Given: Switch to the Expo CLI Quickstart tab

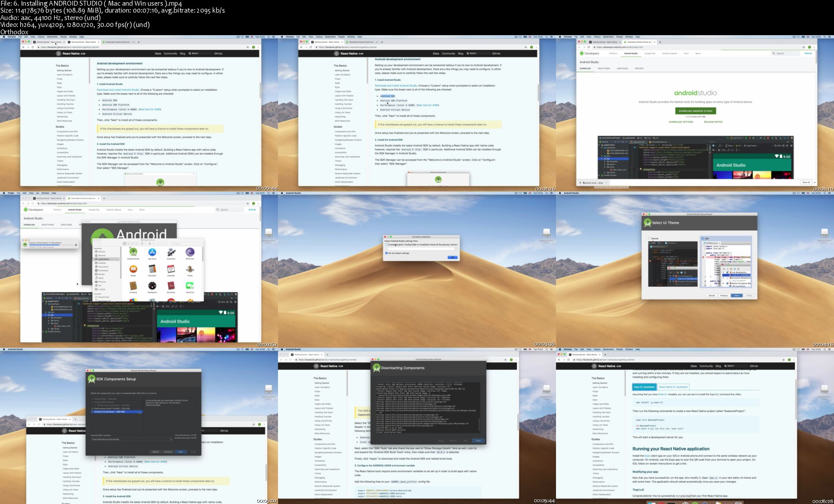Looking at the screenshot, I should click(644, 387).
